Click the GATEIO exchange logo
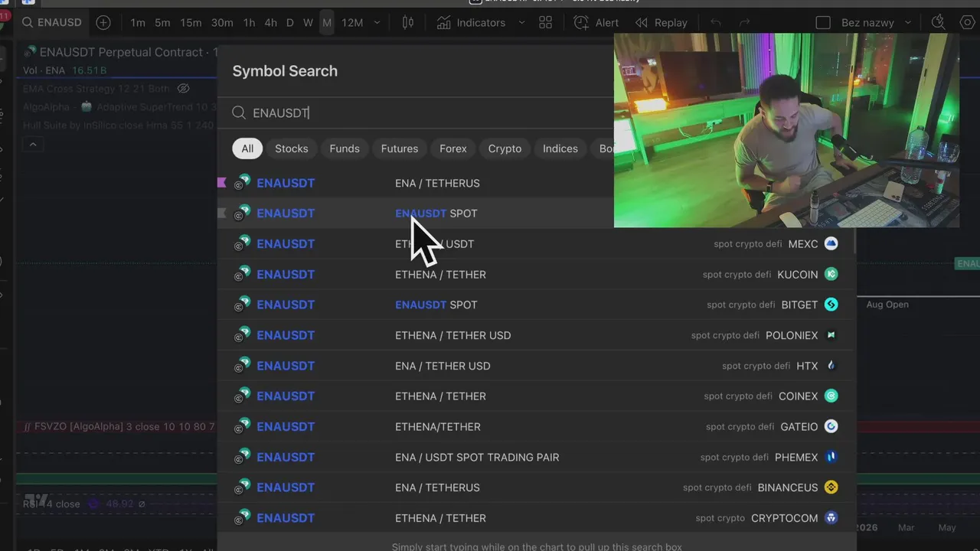 coord(831,426)
